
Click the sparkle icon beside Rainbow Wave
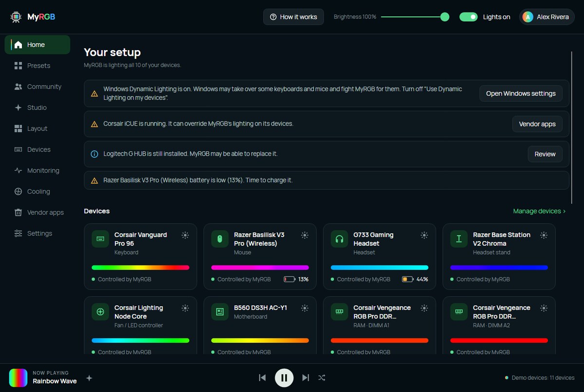coord(89,378)
